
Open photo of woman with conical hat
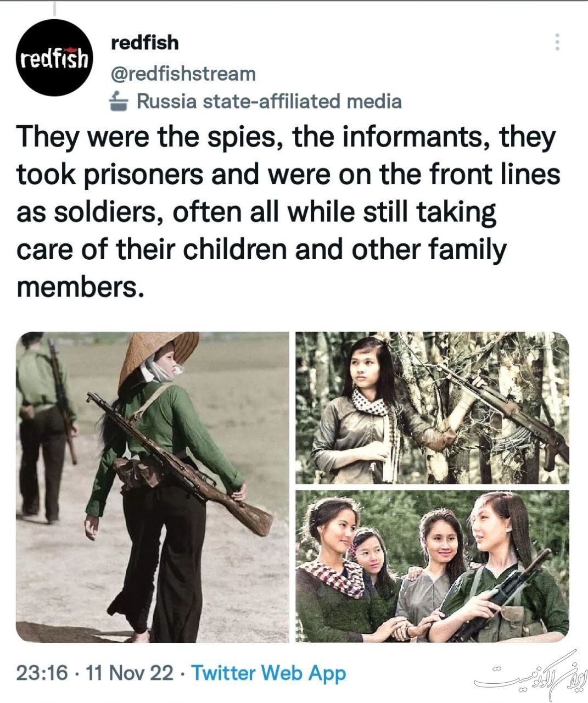[x=152, y=487]
